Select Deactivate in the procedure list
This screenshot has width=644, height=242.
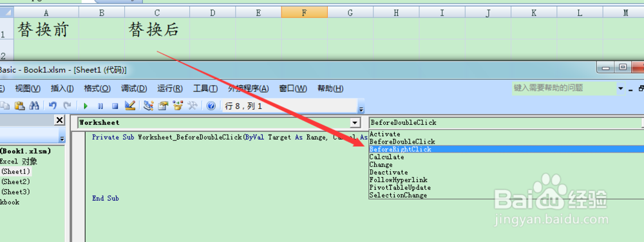click(x=506, y=172)
